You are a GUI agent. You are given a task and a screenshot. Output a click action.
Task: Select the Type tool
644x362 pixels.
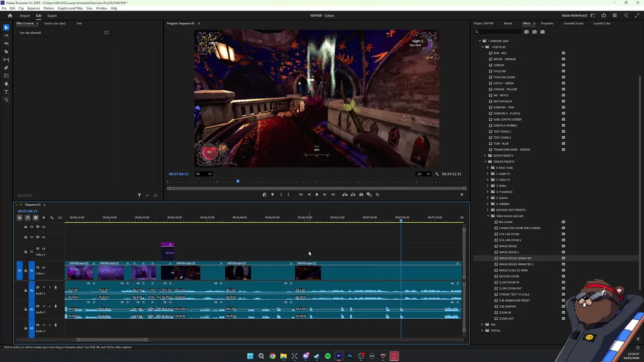[x=6, y=92]
